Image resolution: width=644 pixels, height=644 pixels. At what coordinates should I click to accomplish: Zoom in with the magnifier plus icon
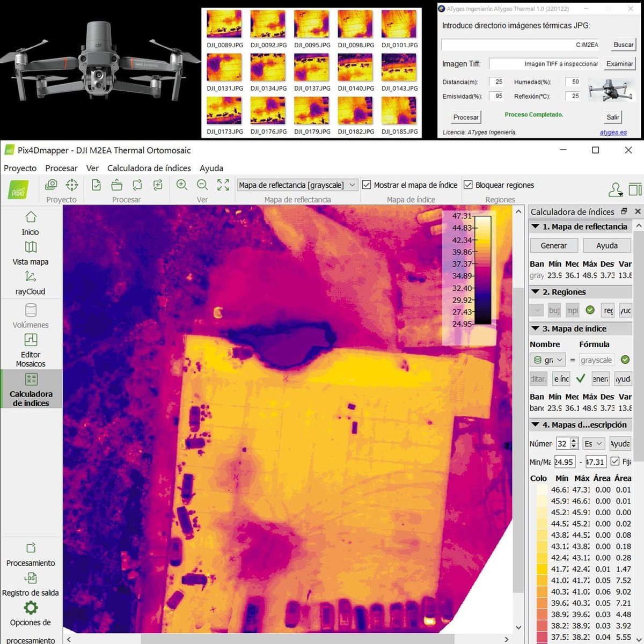click(182, 185)
